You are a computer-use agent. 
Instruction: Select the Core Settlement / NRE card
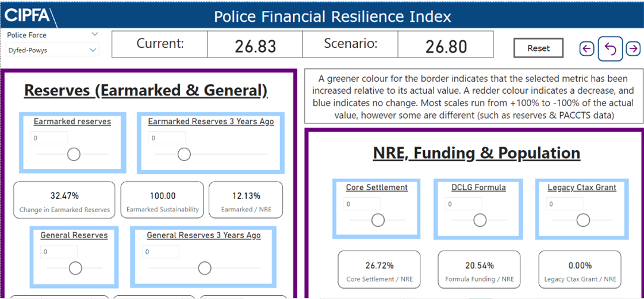[x=379, y=270]
